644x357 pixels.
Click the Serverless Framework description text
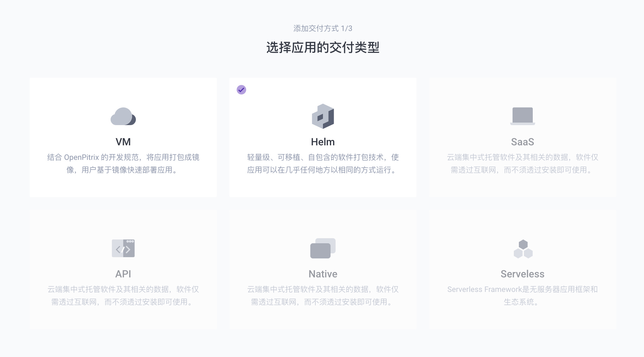coord(523,296)
